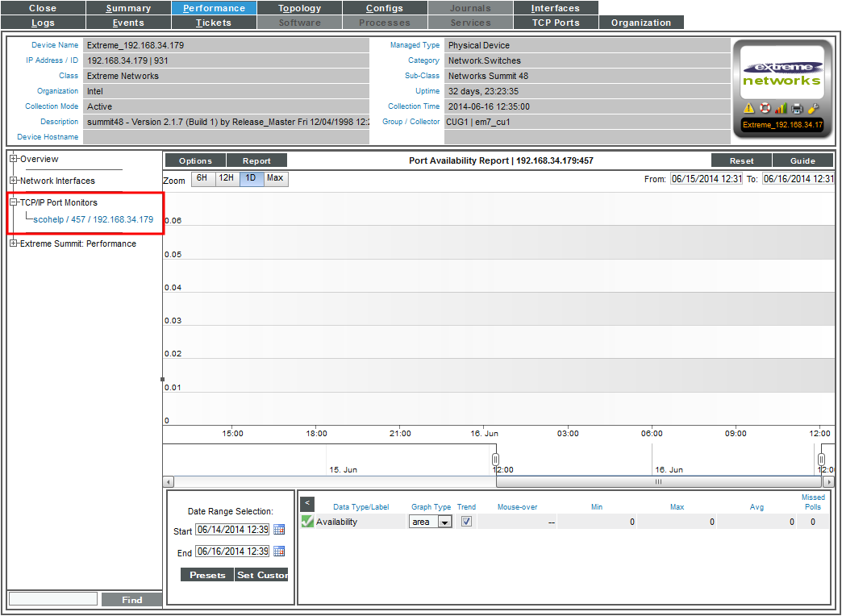Open the Graph Type 'area' dropdown
The image size is (842, 616).
pos(444,522)
